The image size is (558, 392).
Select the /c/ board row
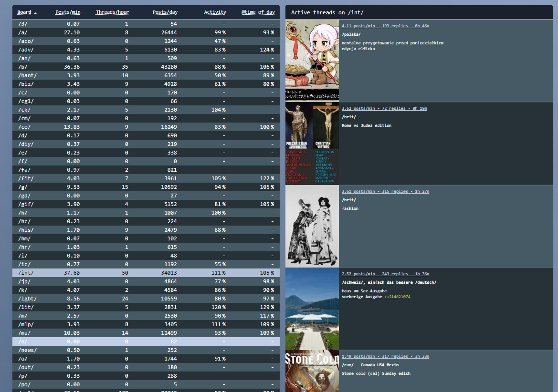click(146, 93)
